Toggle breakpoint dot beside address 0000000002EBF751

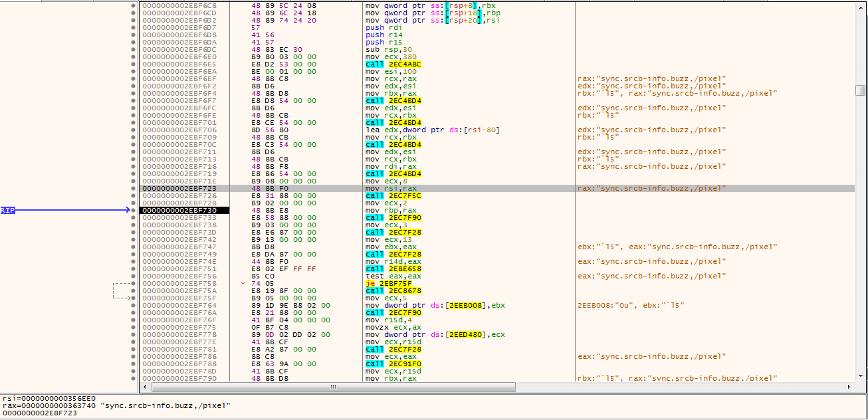(x=134, y=268)
